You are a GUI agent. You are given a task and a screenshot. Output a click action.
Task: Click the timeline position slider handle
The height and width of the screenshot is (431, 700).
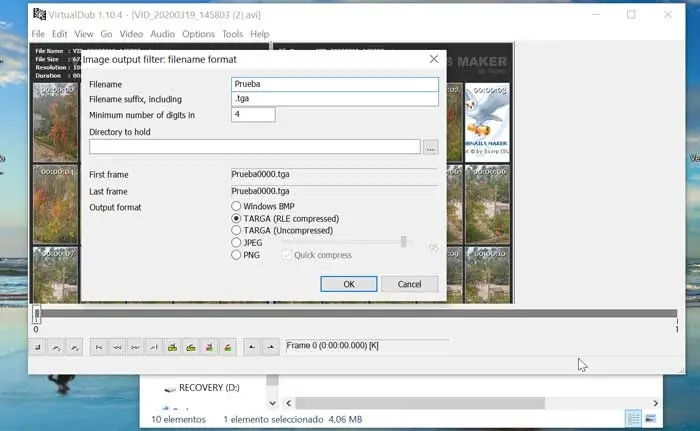coord(37,314)
